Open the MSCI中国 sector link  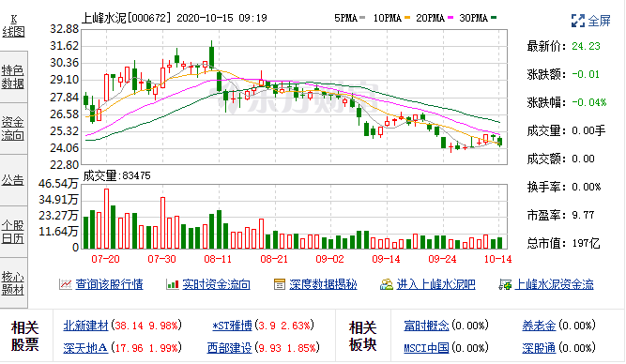pyautogui.click(x=426, y=348)
